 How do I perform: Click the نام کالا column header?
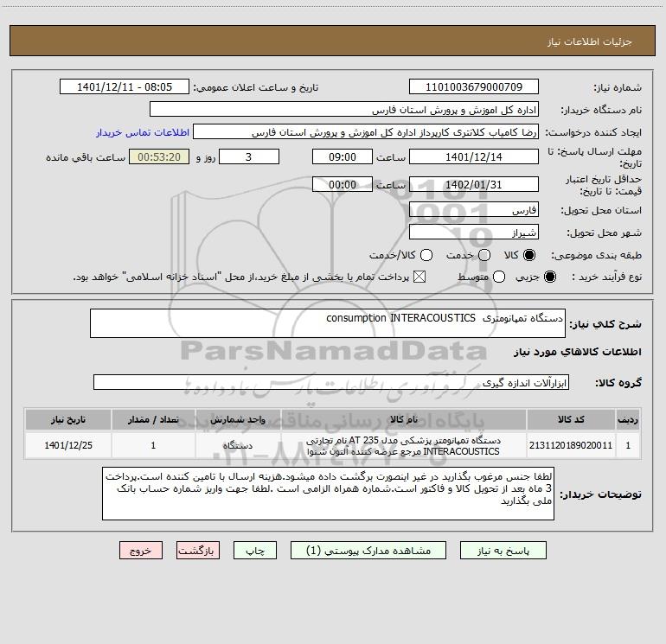(404, 419)
